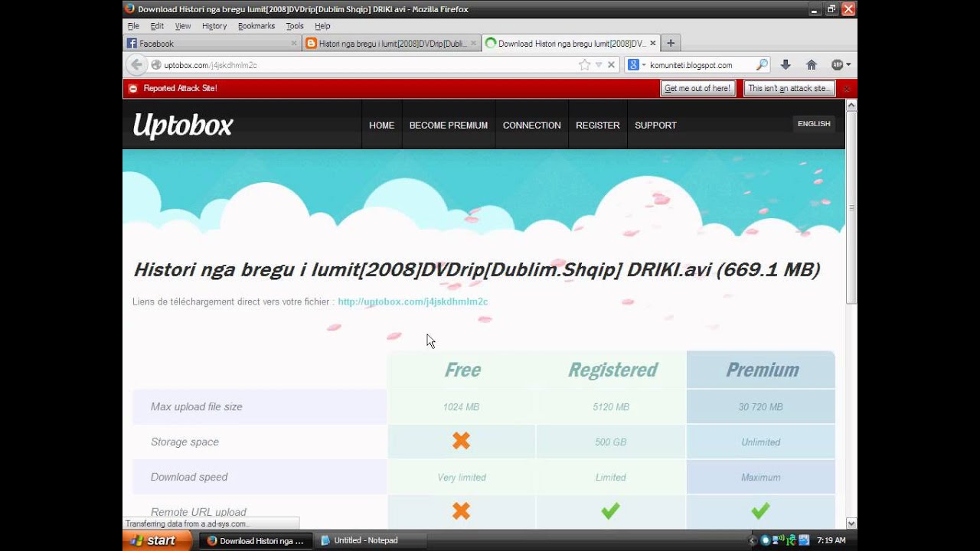Click the file title heading 'Histori nga bregu i lumit'
This screenshot has height=551, width=980.
point(476,270)
